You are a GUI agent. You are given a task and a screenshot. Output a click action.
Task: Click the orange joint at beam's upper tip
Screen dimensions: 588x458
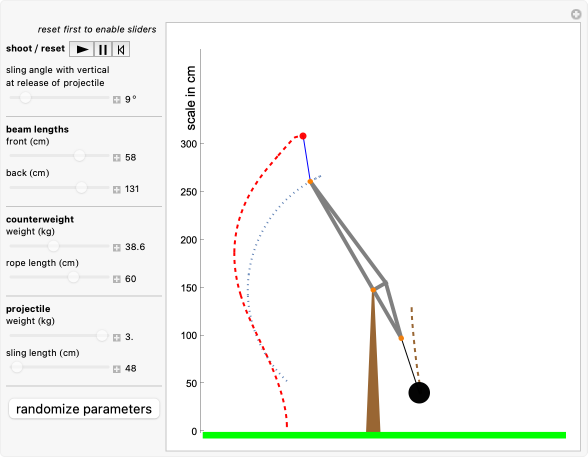(310, 182)
